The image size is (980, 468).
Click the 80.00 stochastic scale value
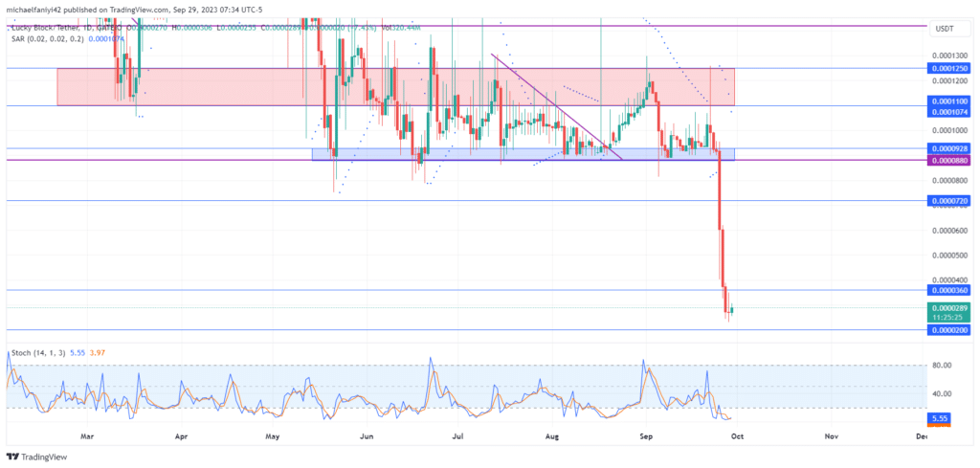click(942, 365)
